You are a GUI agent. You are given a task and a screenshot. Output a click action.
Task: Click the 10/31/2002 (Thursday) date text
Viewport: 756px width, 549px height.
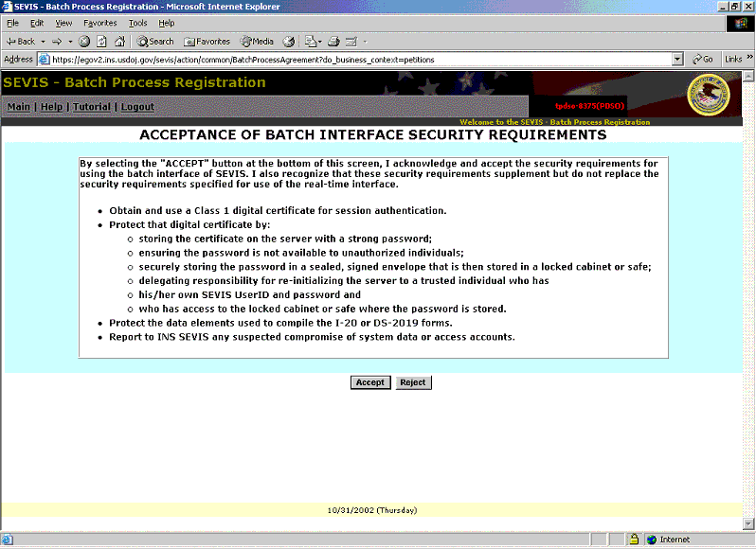371,510
